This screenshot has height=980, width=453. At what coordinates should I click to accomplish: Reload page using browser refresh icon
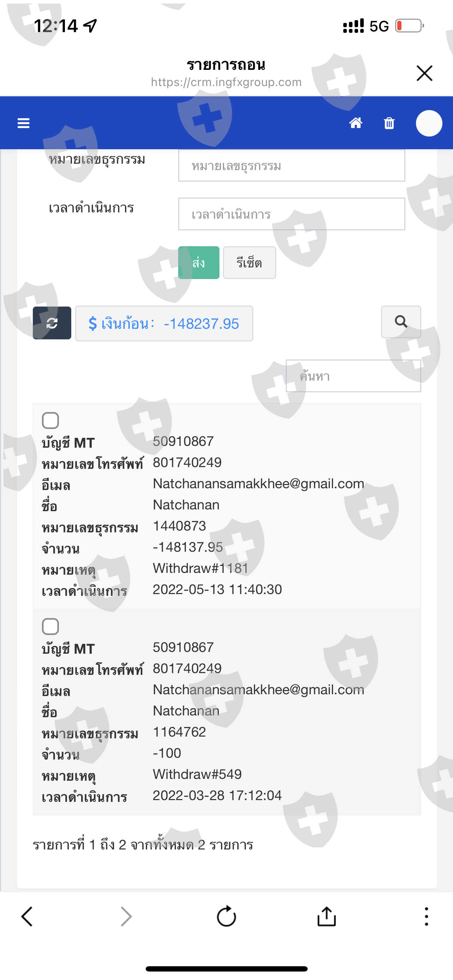click(226, 916)
